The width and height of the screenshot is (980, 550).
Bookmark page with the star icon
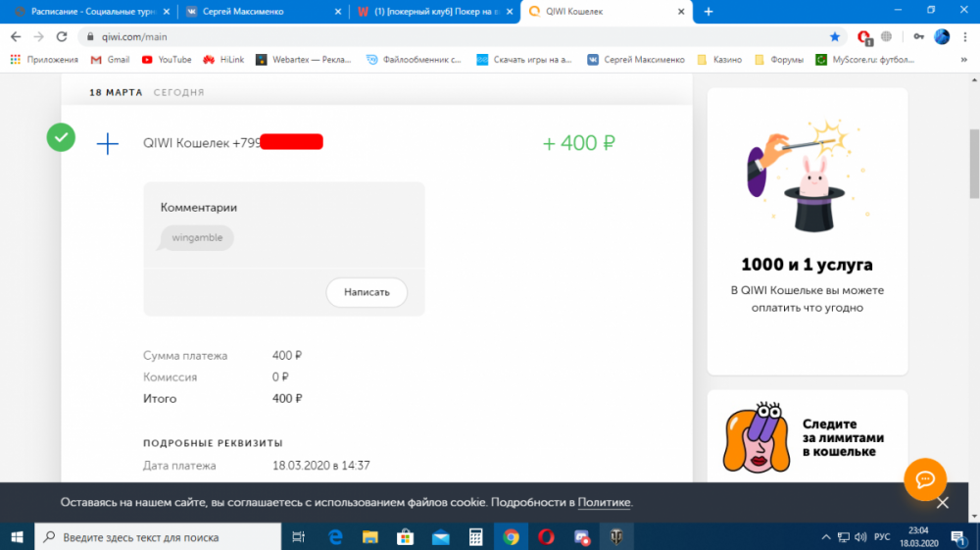[835, 36]
